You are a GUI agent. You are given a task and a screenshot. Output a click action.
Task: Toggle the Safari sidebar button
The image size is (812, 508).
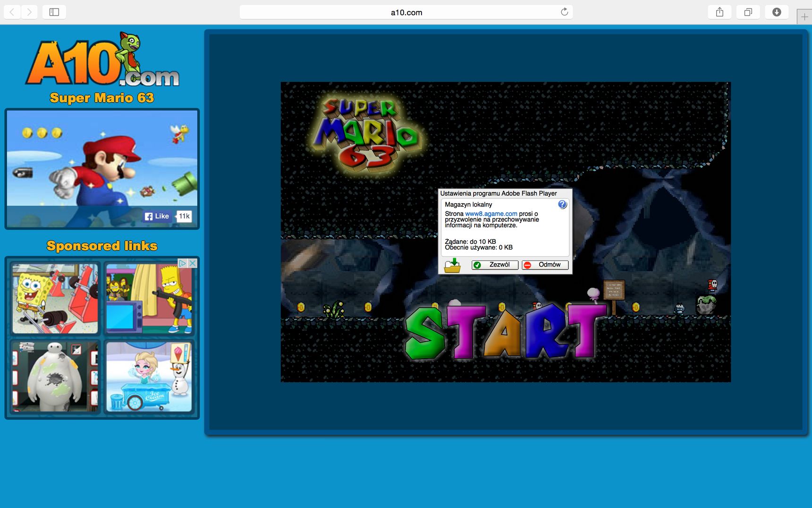(x=54, y=12)
